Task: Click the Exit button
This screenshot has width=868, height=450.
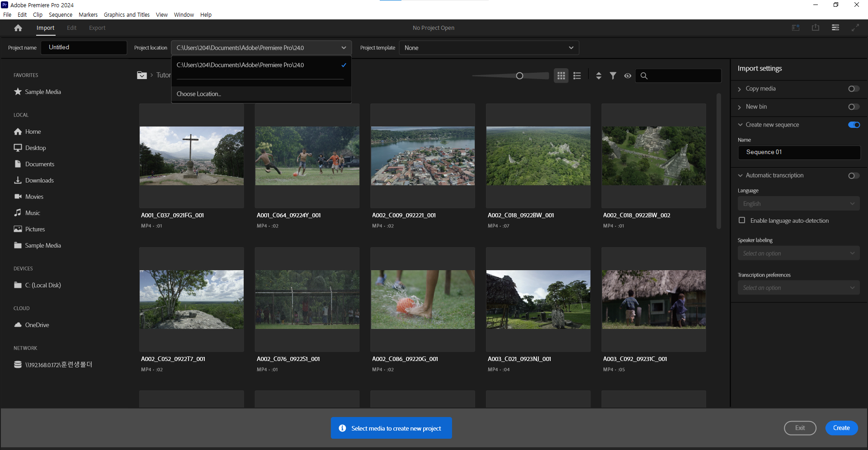Action: point(800,428)
